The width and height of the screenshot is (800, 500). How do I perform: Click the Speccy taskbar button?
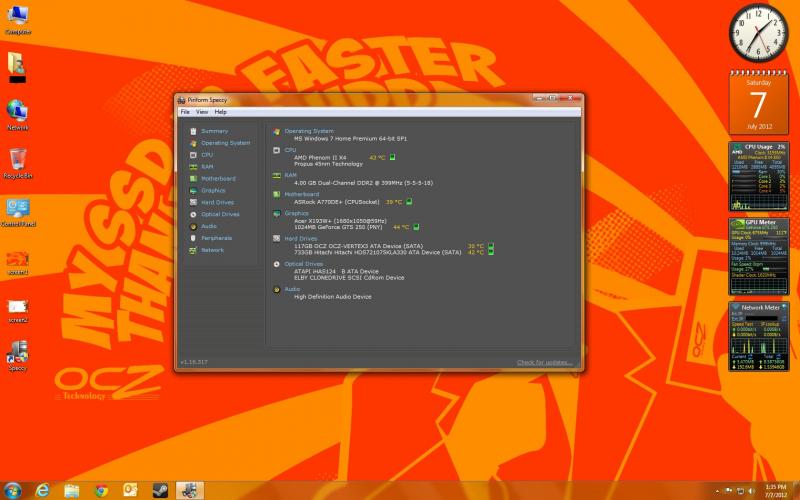pos(190,491)
